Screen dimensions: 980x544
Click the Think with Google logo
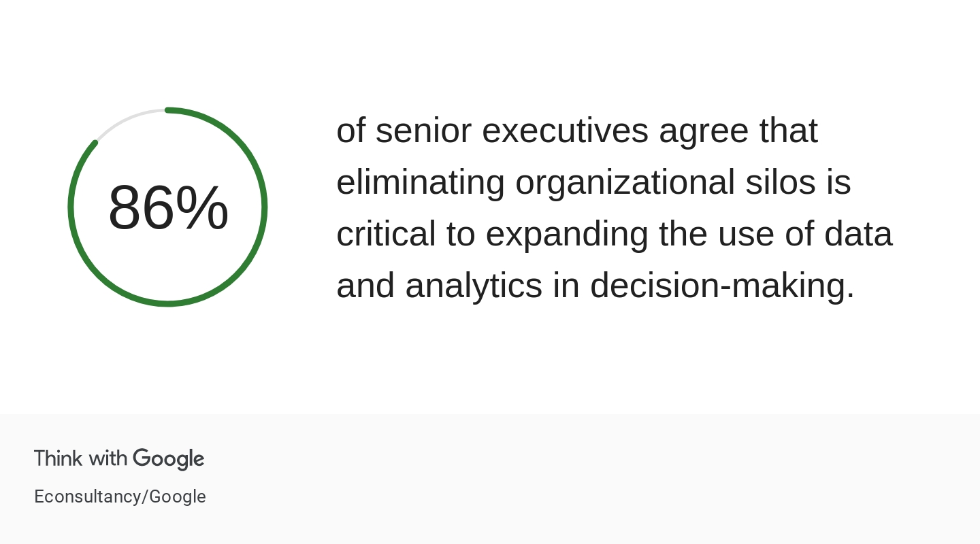(119, 459)
